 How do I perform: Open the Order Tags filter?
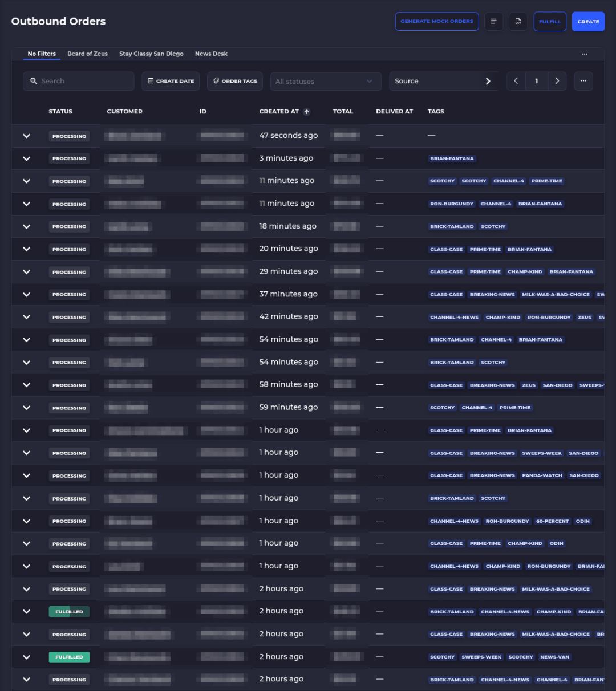click(x=235, y=81)
